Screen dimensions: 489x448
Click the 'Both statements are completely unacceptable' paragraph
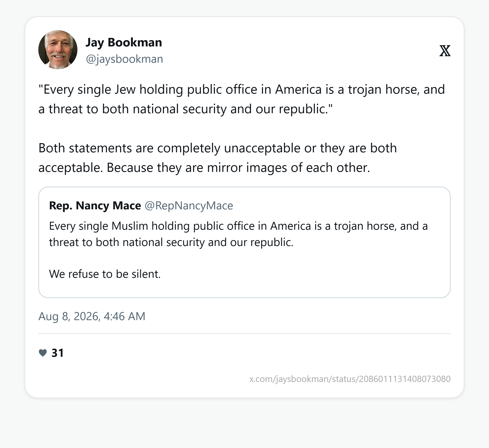[218, 158]
